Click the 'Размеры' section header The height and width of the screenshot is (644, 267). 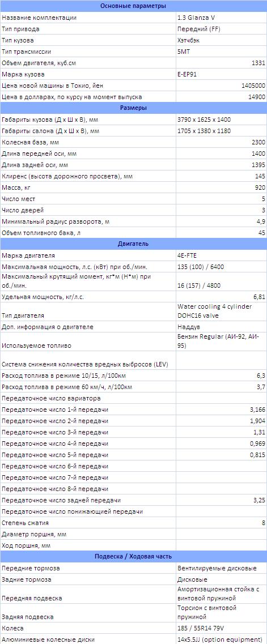click(x=134, y=108)
